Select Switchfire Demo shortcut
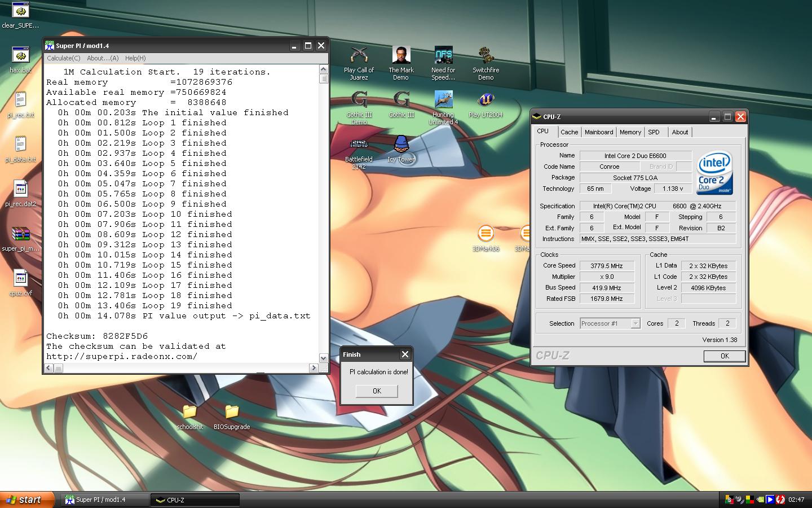This screenshot has width=812, height=508. (486, 63)
